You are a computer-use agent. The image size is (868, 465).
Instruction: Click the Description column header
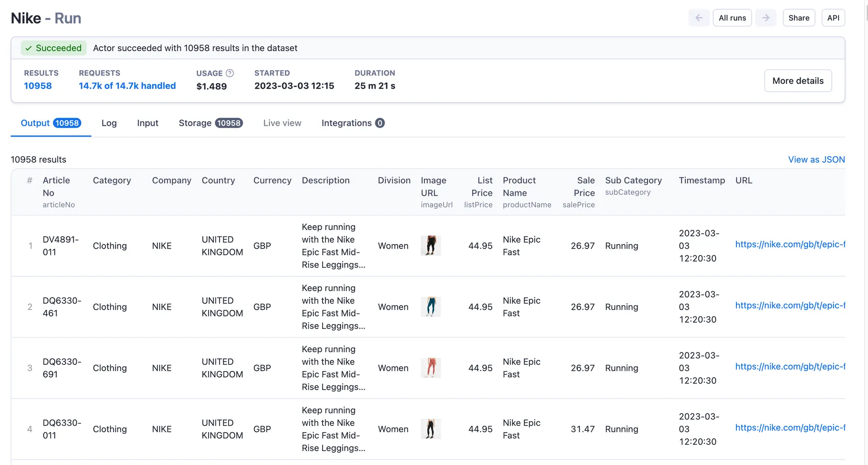point(325,181)
